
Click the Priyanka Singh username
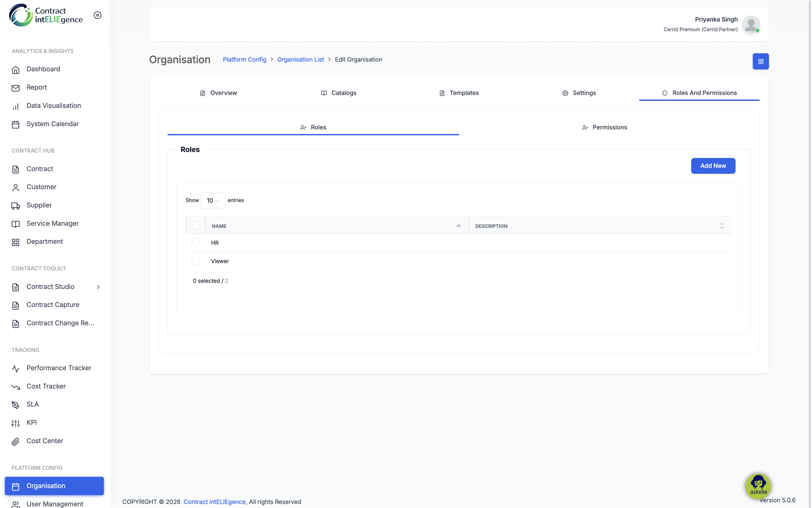716,19
